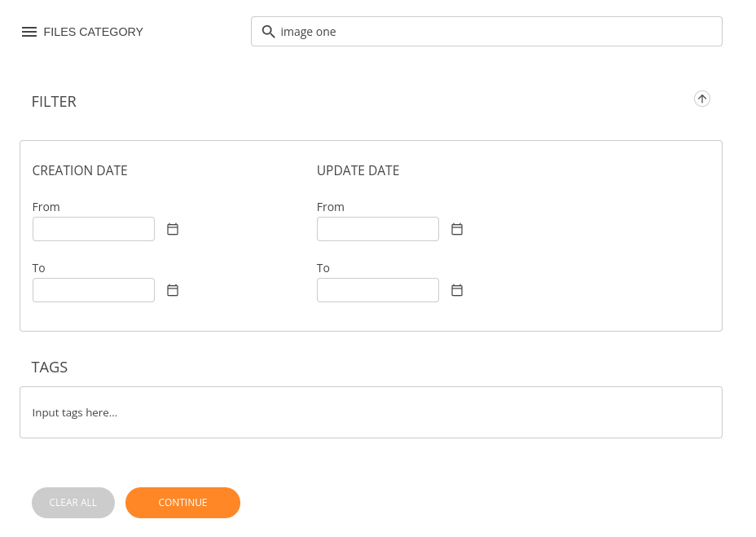
Task: Click the Update Date heading
Action: (x=358, y=171)
